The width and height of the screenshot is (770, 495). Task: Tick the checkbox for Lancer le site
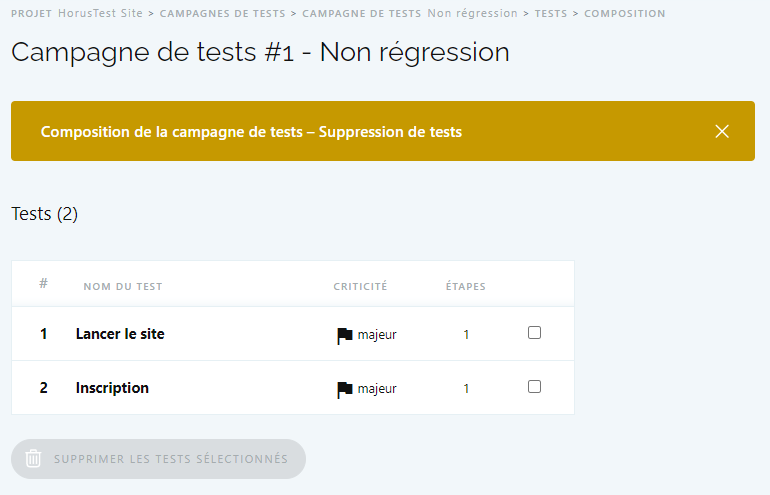(534, 333)
